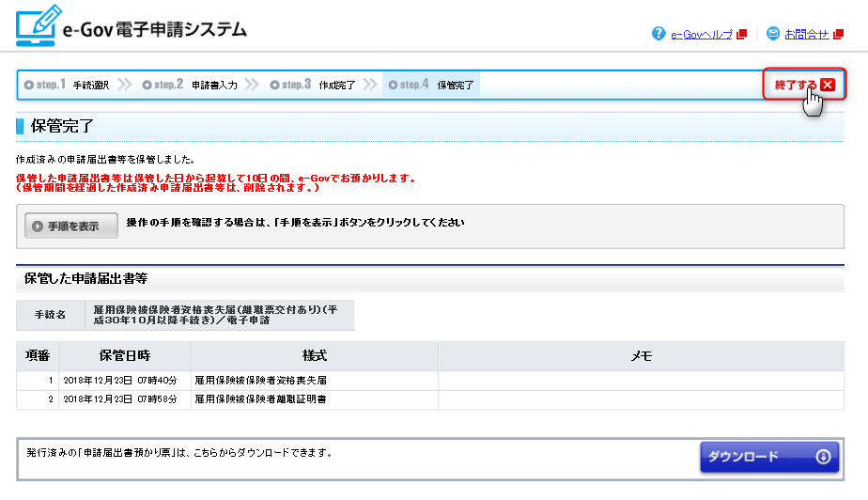Click the 雇用保険被保険者資格喪失届 table row
The width and height of the screenshot is (868, 500).
261,381
